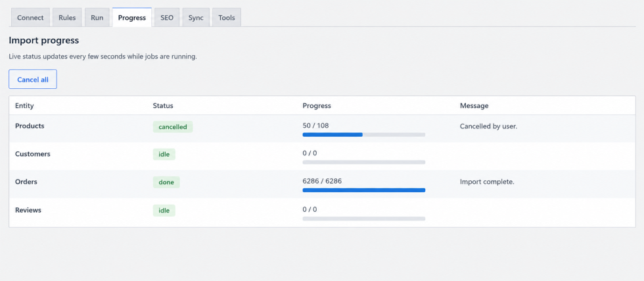The image size is (644, 281).
Task: Open the Sync tab
Action: 196,18
